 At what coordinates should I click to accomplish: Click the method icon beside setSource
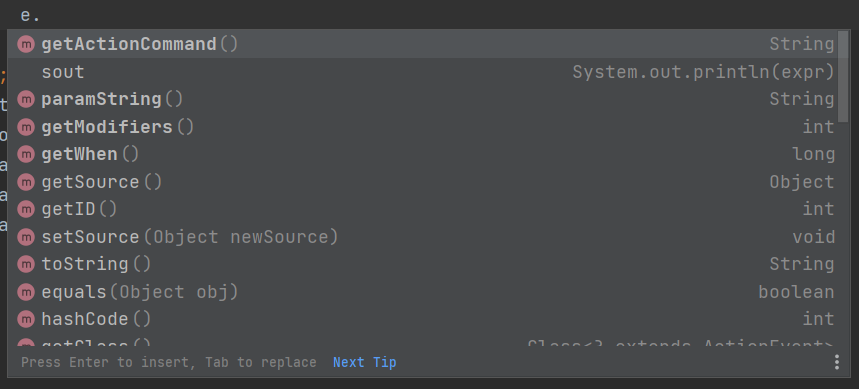pos(26,237)
